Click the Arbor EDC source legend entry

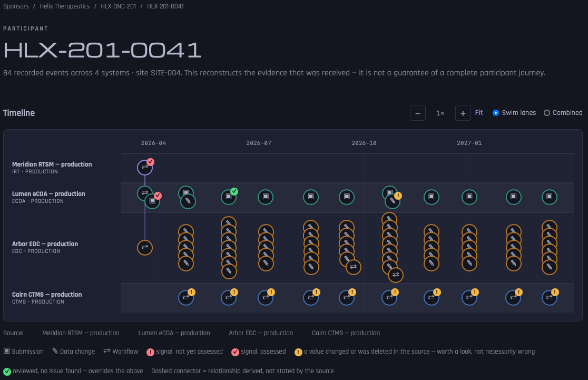(261, 333)
